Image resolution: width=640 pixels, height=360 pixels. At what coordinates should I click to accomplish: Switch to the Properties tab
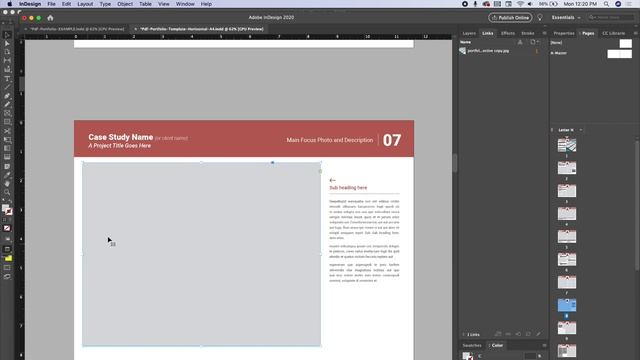[564, 33]
